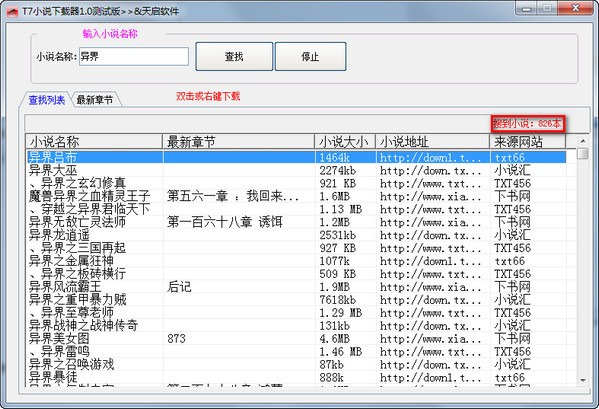
Task: Select the row 、异界至尊老师
Action: point(296,313)
